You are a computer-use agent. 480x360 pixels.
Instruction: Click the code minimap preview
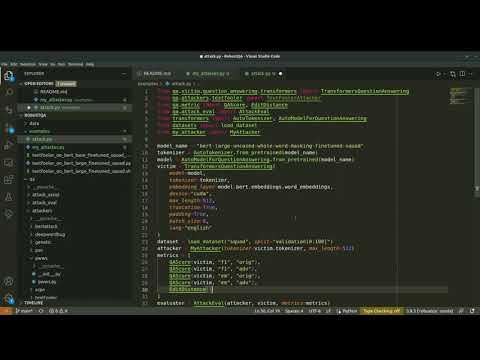(459, 96)
